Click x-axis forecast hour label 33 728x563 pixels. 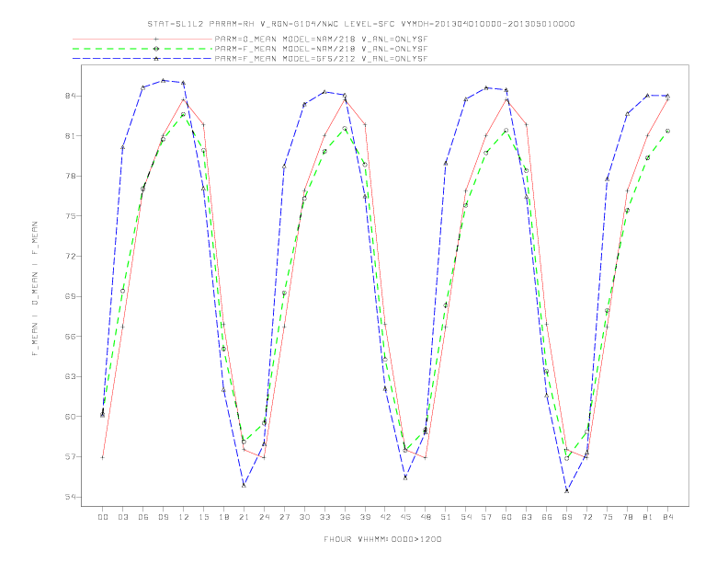pos(324,517)
